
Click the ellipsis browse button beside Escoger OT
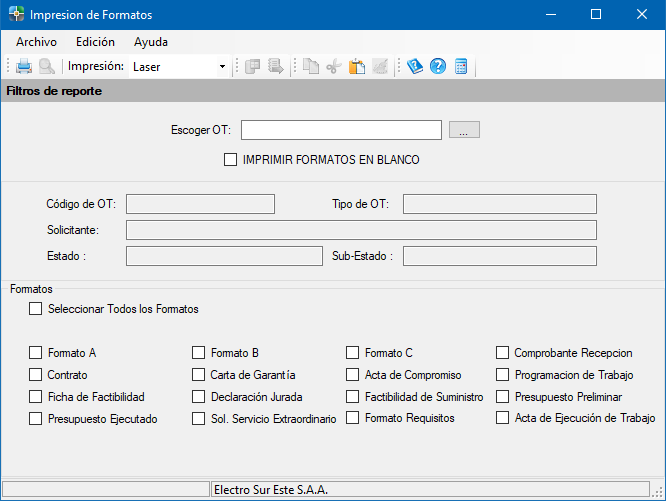464,130
